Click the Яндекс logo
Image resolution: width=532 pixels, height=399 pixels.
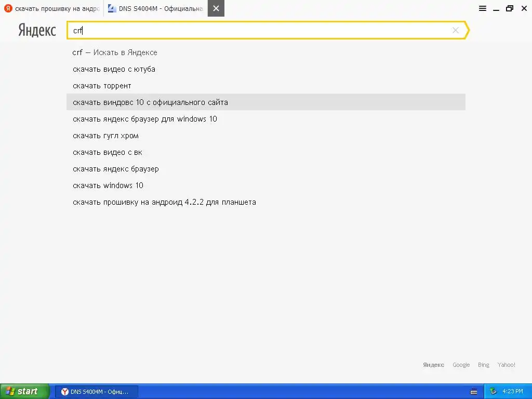pos(37,30)
